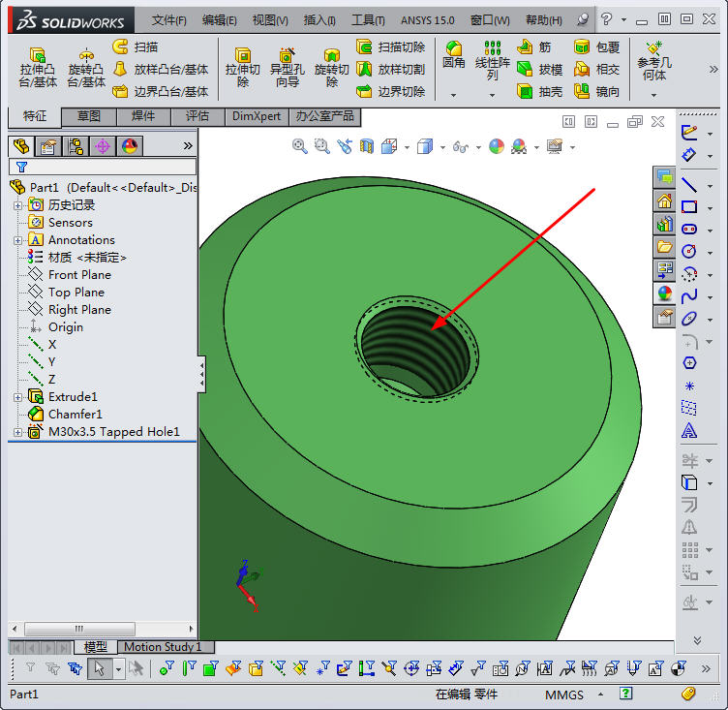The width and height of the screenshot is (728, 710).
Task: Switch to the DisplayManager panel tab
Action: (130, 146)
